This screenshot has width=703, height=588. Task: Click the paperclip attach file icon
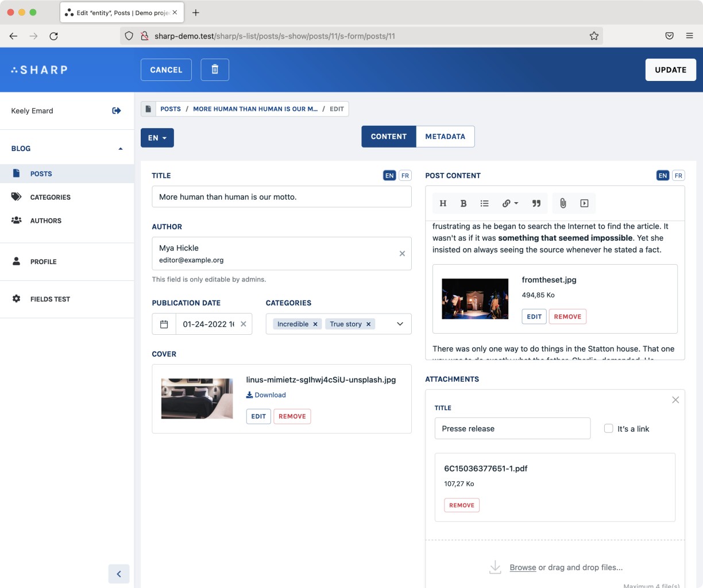[563, 203]
